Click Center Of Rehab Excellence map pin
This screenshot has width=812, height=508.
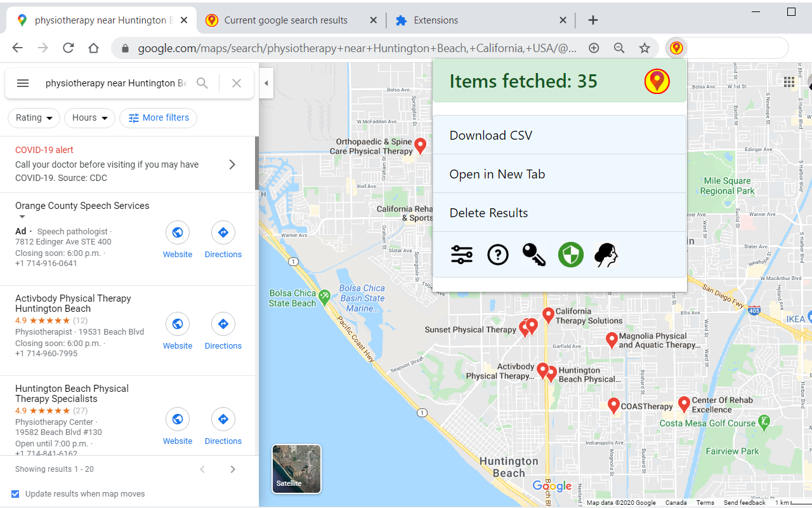684,404
